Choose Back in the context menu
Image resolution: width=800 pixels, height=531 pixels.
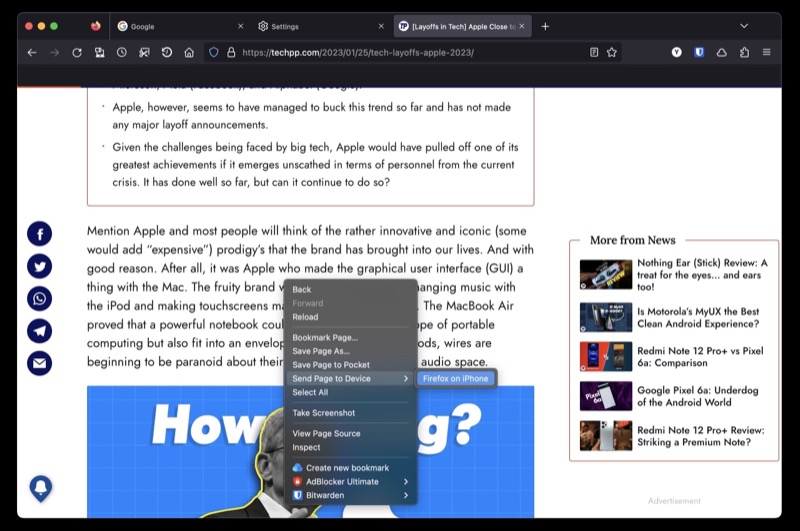point(349,289)
